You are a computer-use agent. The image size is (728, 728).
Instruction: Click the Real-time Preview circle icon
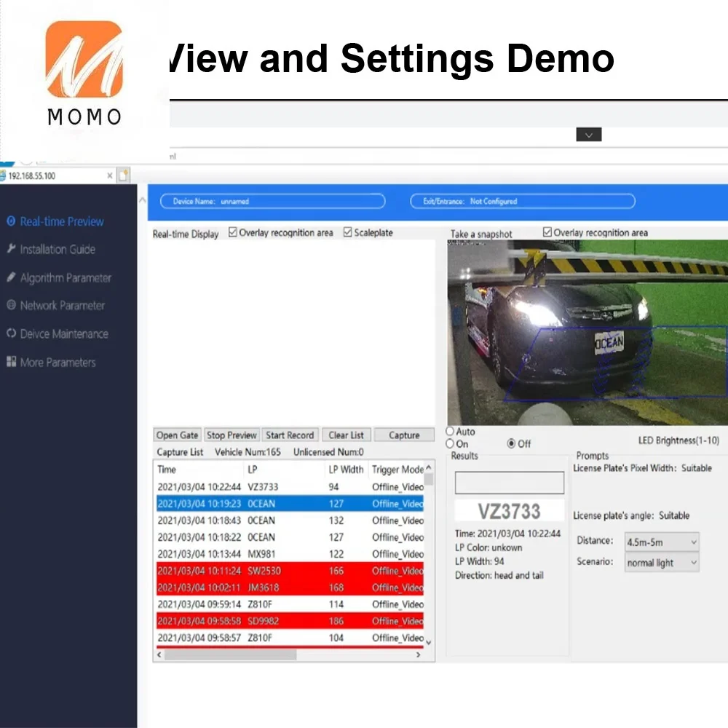pos(11,221)
